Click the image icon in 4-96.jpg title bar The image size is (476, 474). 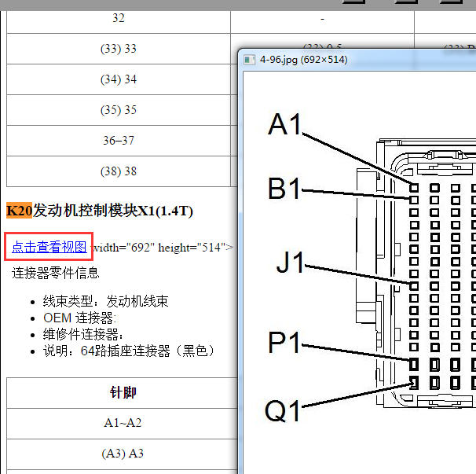click(248, 60)
